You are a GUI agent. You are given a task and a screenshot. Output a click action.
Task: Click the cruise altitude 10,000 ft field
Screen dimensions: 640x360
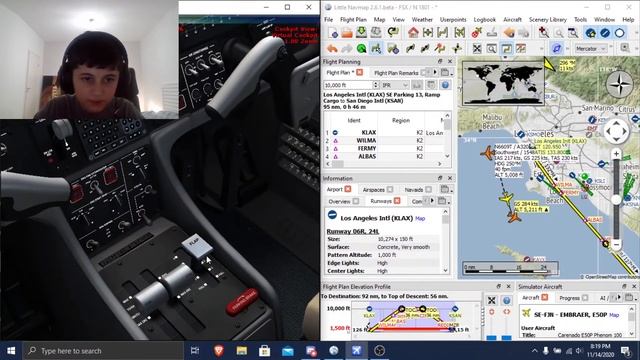click(348, 85)
